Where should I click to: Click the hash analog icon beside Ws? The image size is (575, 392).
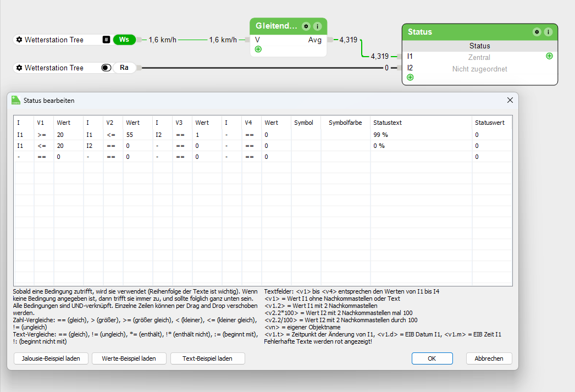click(x=106, y=40)
